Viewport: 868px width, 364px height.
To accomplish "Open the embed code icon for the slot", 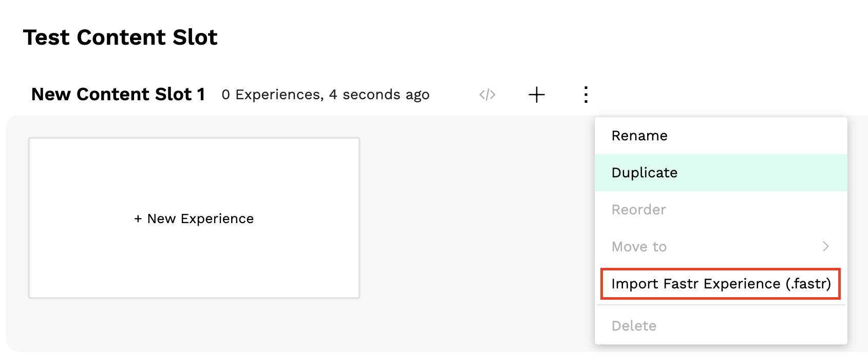I will pos(487,95).
